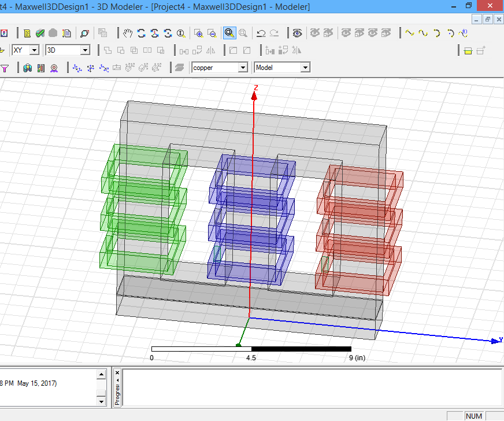Click the message panel scroll up arrow

click(x=101, y=374)
